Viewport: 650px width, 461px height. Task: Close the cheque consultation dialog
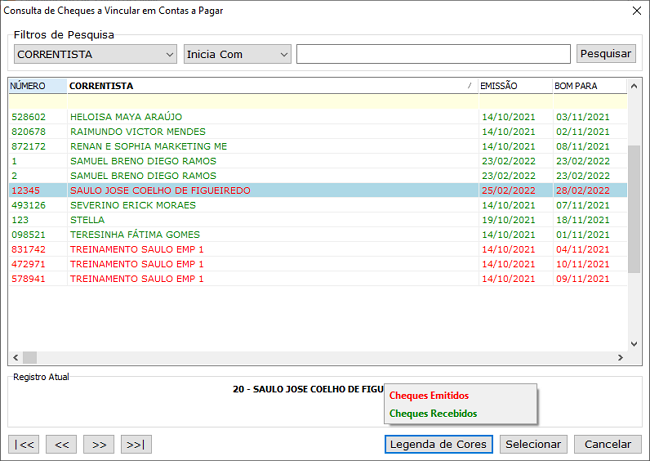pyautogui.click(x=636, y=11)
